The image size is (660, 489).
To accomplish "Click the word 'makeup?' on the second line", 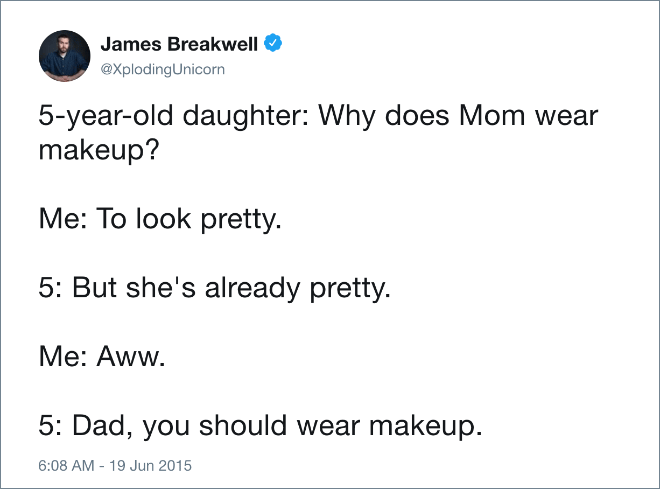I will point(99,150).
